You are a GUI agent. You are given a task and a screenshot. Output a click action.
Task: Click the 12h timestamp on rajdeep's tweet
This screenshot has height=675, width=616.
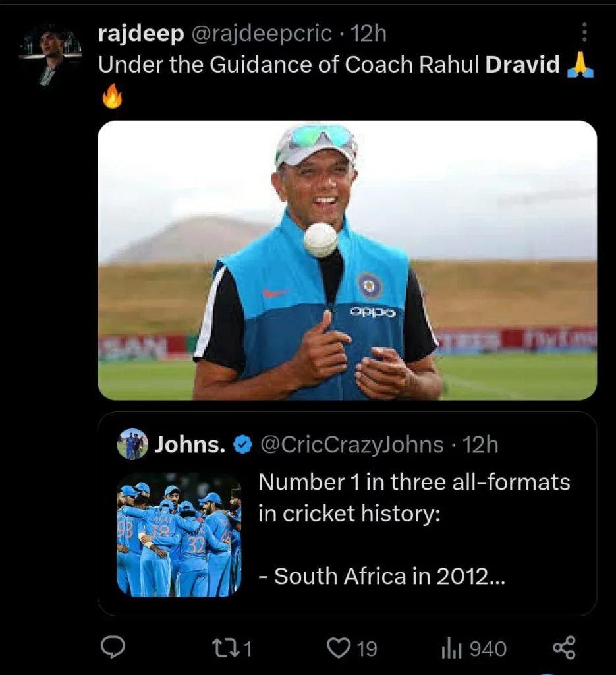(x=369, y=34)
